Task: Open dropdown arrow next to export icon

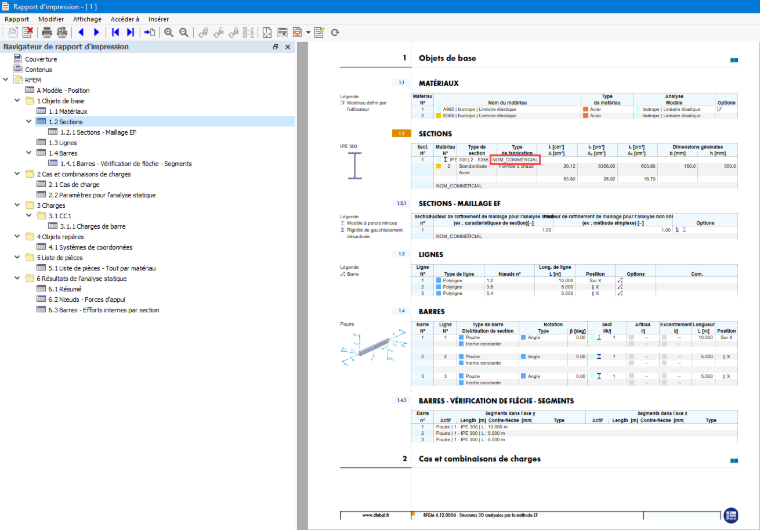Action: [x=308, y=33]
